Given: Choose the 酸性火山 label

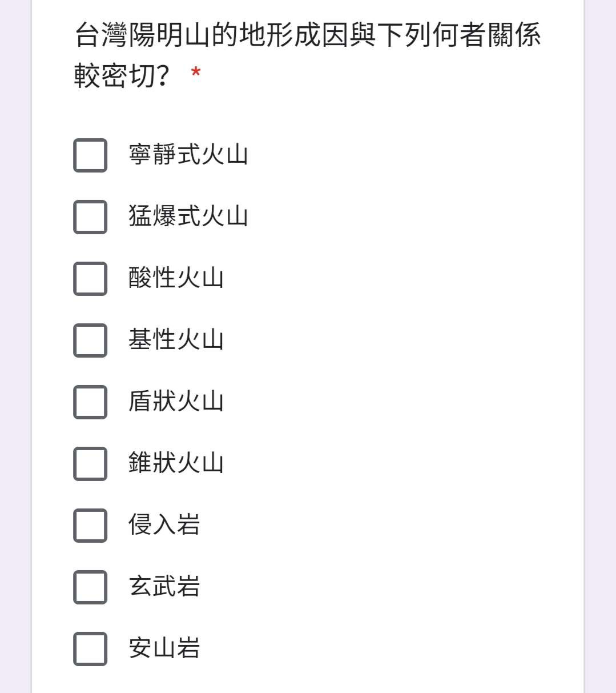Looking at the screenshot, I should pyautogui.click(x=176, y=278).
